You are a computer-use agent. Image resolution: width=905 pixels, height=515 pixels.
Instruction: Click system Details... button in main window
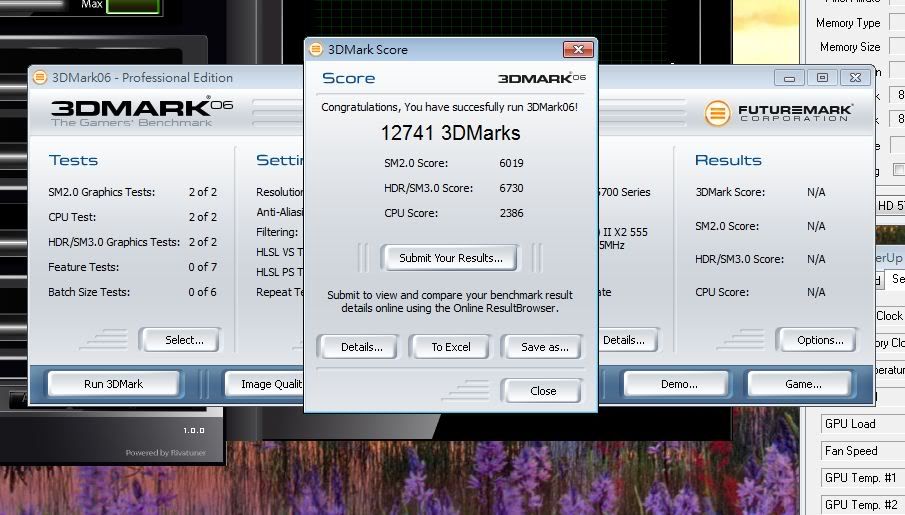627,340
